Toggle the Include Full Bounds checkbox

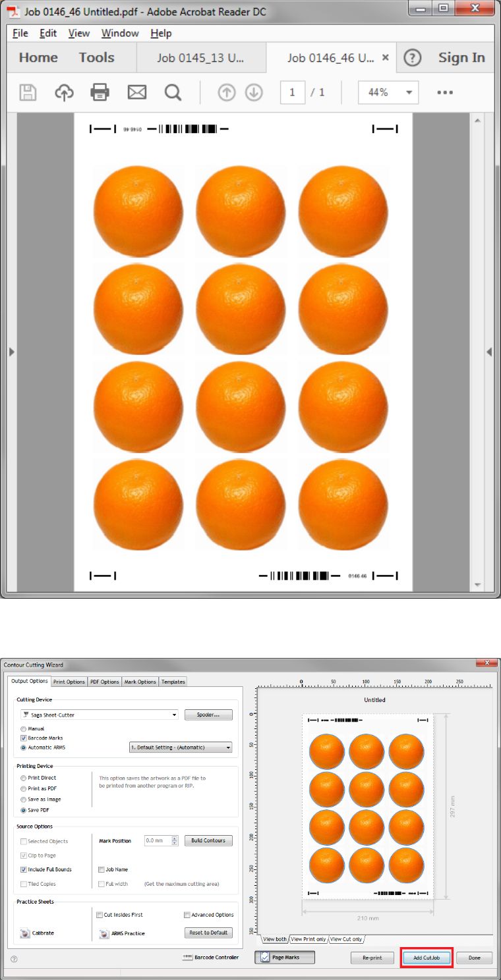pyautogui.click(x=24, y=869)
